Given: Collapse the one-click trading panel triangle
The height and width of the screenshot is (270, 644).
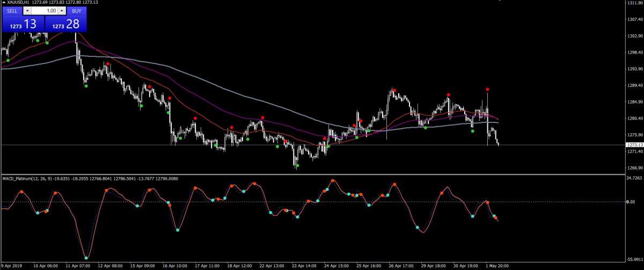Looking at the screenshot, I should click(3, 3).
